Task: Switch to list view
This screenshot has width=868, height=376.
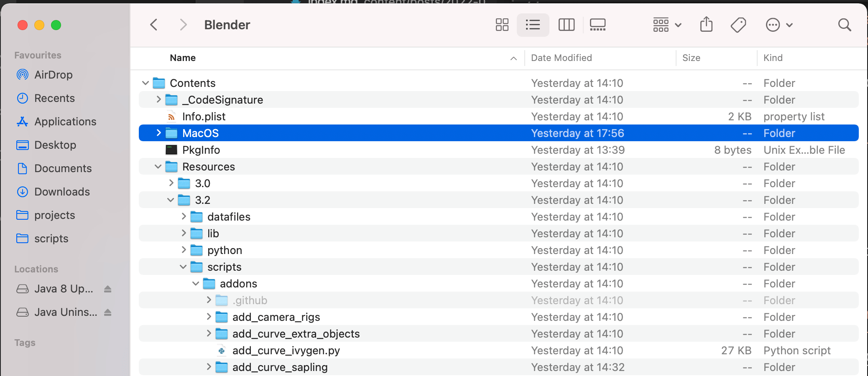Action: point(533,25)
